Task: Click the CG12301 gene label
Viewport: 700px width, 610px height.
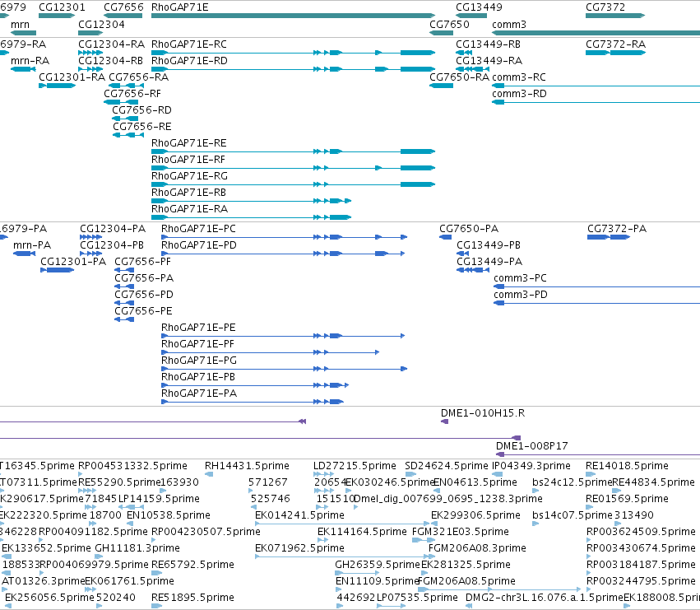Action: click(62, 7)
